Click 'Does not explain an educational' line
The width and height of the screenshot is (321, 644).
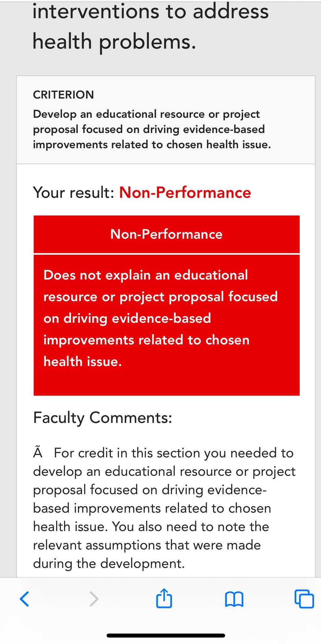pos(146,275)
